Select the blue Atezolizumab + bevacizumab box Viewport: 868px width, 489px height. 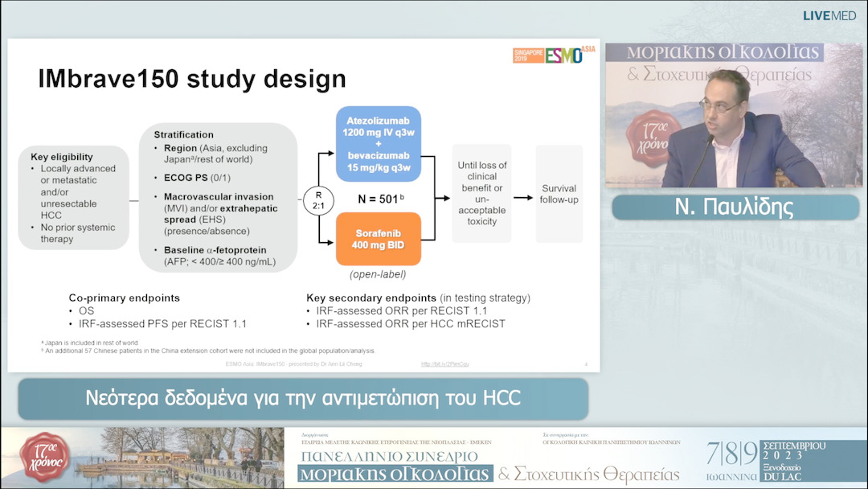(379, 144)
